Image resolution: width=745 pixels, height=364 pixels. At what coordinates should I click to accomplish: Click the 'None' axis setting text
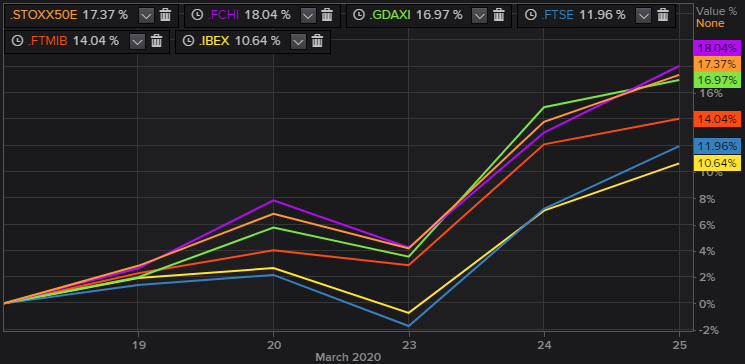[710, 23]
